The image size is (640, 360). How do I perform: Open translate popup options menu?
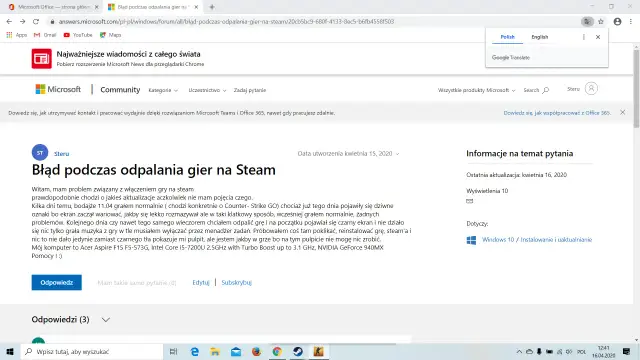point(584,37)
